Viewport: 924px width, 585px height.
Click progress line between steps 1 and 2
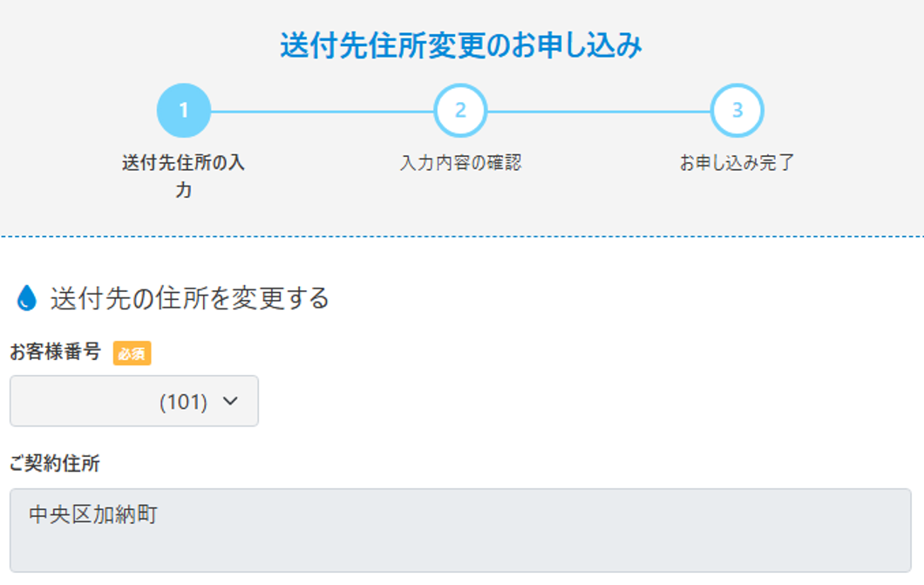tap(322, 112)
